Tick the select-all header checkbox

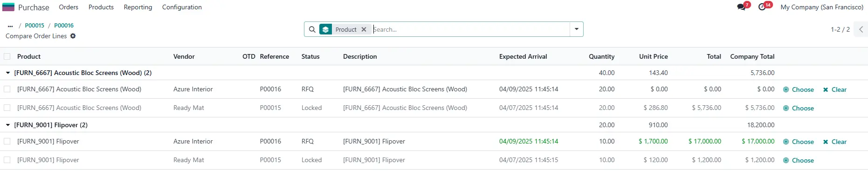pyautogui.click(x=7, y=56)
